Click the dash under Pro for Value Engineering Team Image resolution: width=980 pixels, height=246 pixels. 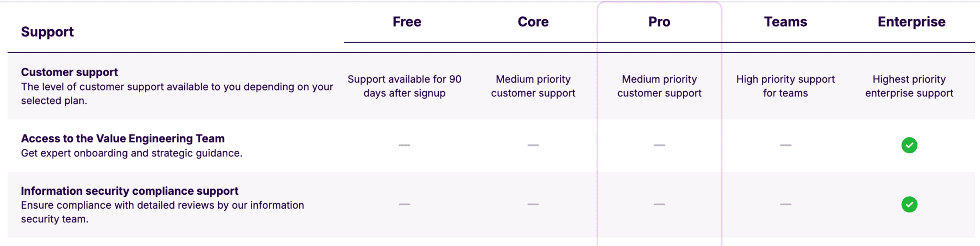[x=659, y=145]
